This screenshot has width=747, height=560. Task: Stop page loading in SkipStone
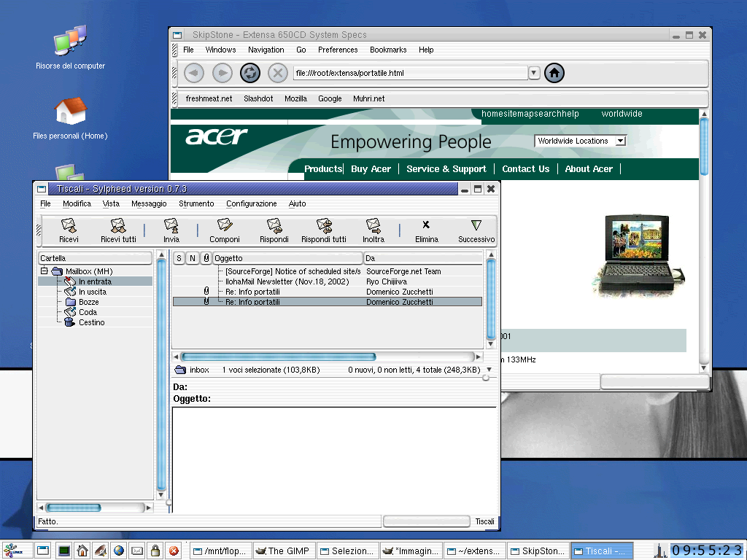[278, 73]
